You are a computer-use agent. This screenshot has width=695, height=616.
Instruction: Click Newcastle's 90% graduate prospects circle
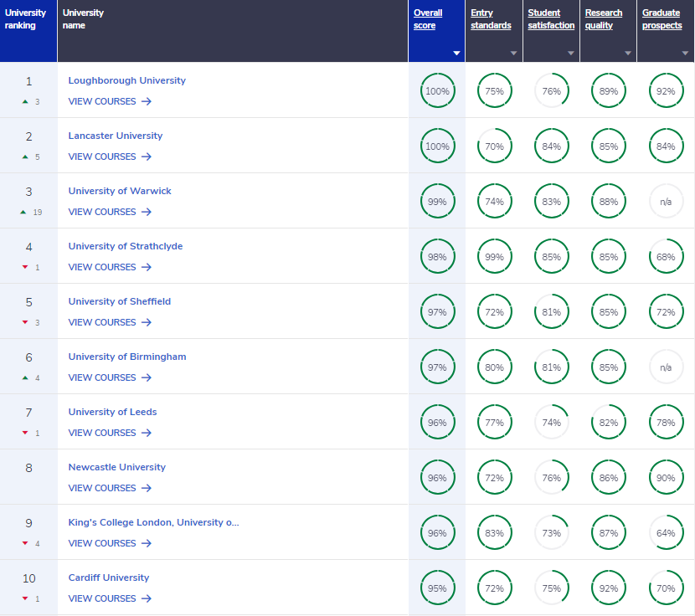click(666, 478)
